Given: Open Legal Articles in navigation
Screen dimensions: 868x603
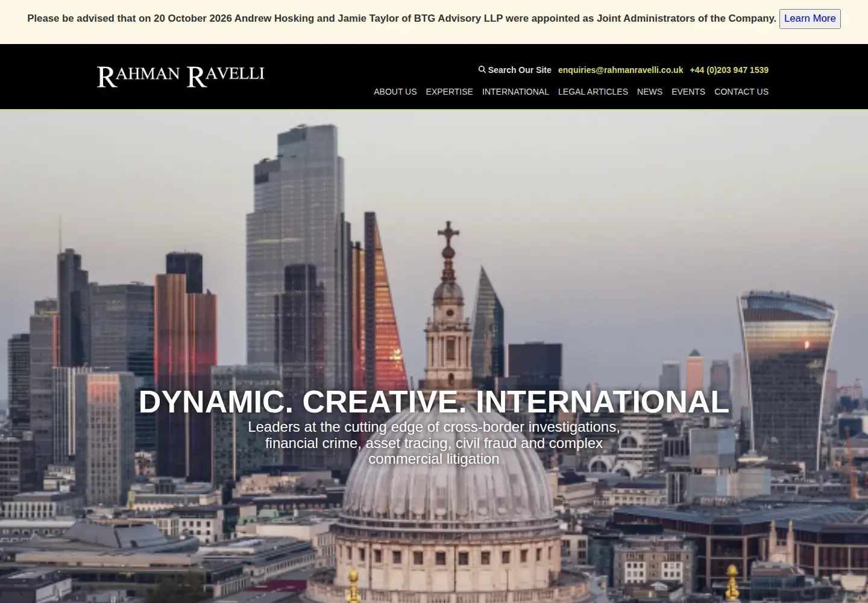Looking at the screenshot, I should (593, 92).
